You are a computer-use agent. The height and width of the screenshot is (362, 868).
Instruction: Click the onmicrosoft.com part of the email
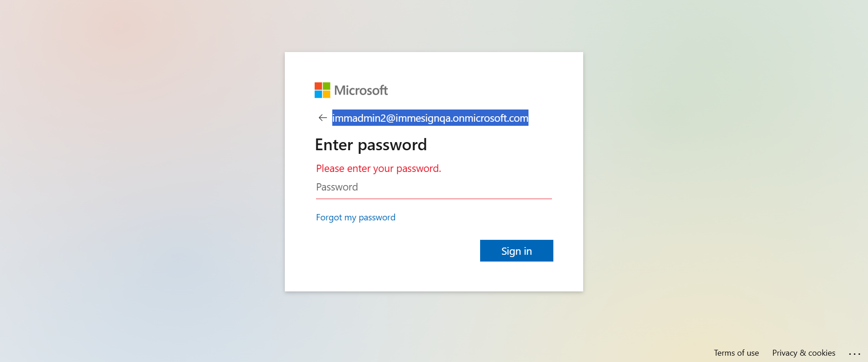(491, 118)
